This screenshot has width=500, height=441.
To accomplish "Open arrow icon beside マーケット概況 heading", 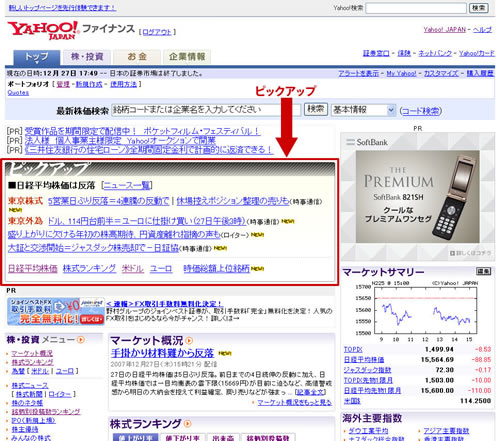I will [x=189, y=341].
